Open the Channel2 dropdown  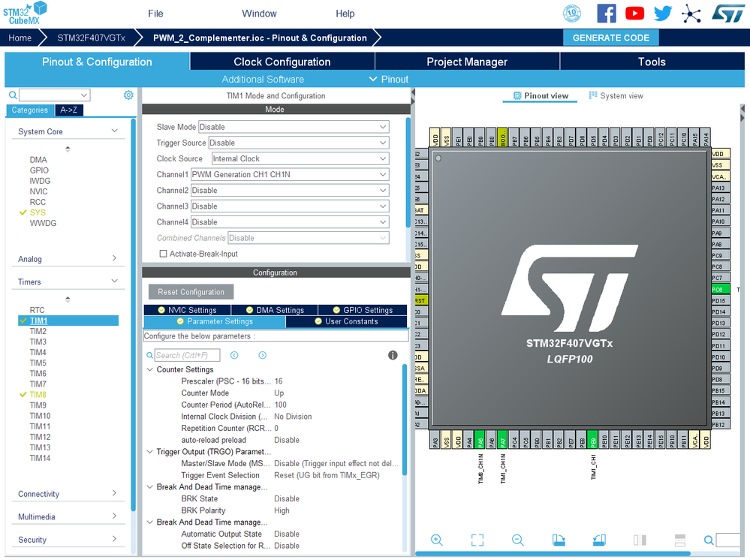pyautogui.click(x=290, y=191)
